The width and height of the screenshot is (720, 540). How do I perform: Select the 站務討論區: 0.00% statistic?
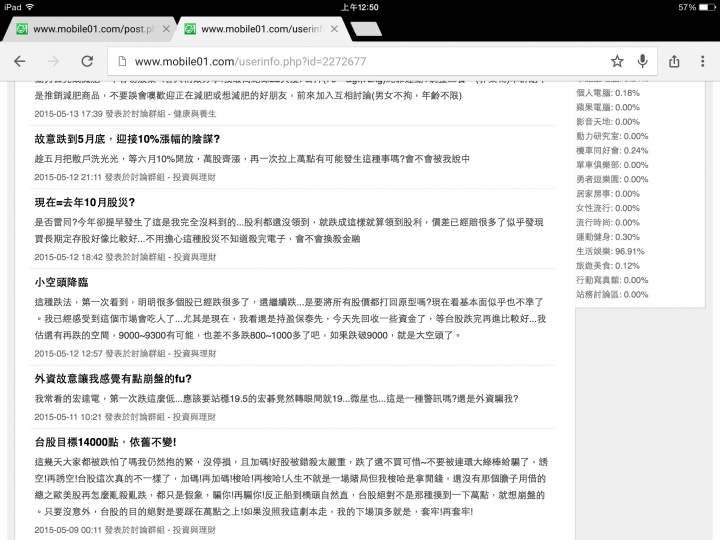point(612,295)
